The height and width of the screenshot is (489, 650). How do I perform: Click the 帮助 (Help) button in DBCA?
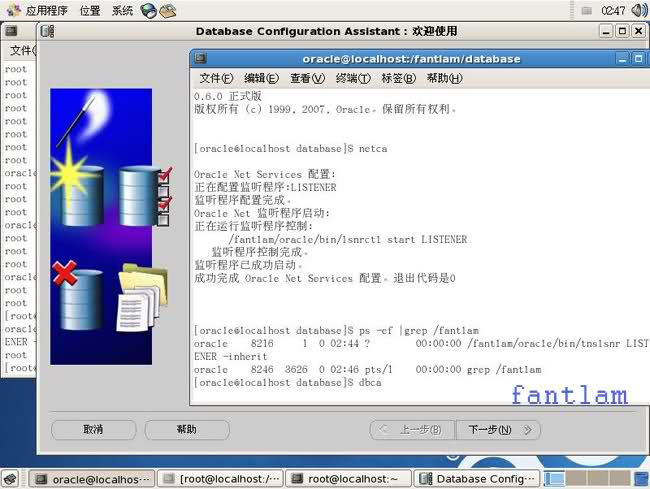click(x=187, y=429)
